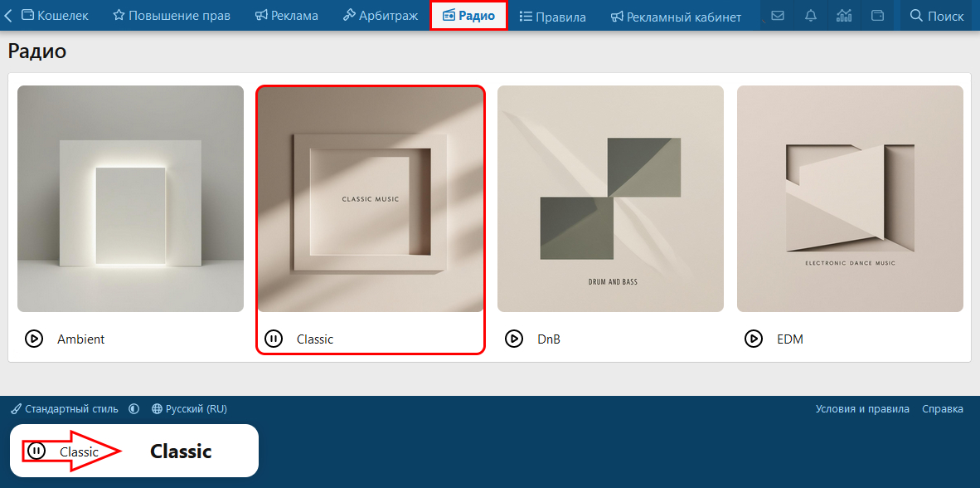Start playing the DnB station

[x=514, y=339]
